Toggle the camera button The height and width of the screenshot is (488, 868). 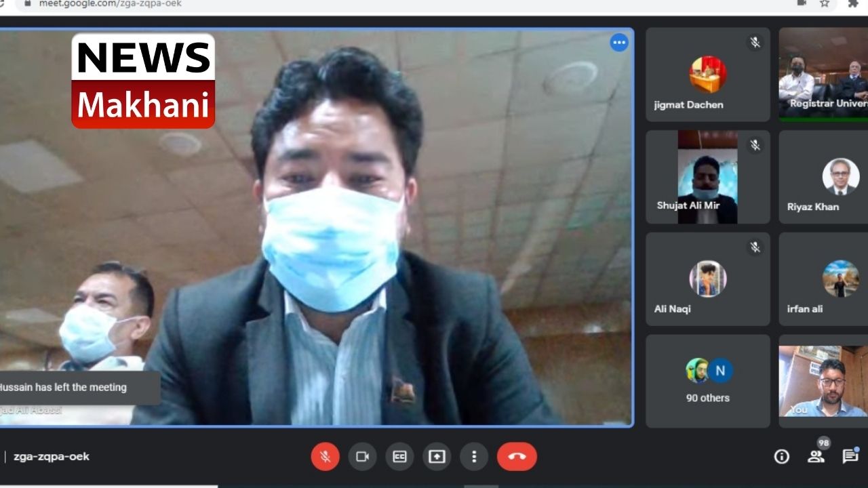click(x=362, y=457)
